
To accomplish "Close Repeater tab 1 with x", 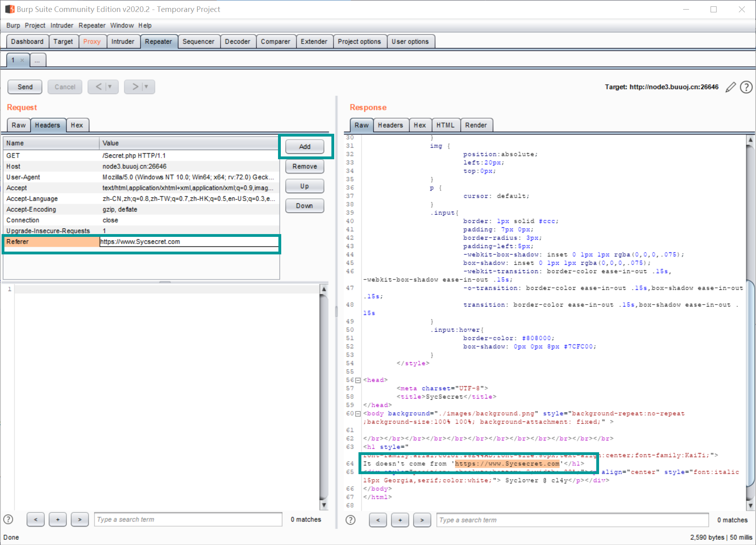I will click(x=22, y=60).
